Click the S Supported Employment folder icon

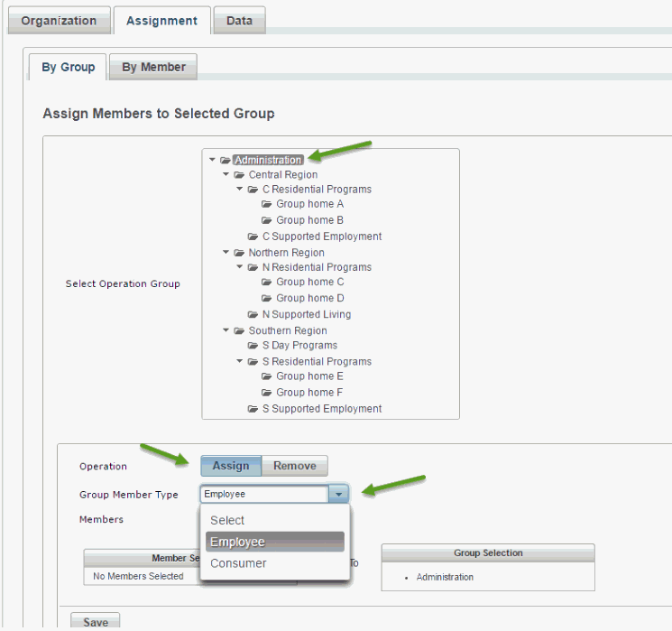[x=253, y=409]
